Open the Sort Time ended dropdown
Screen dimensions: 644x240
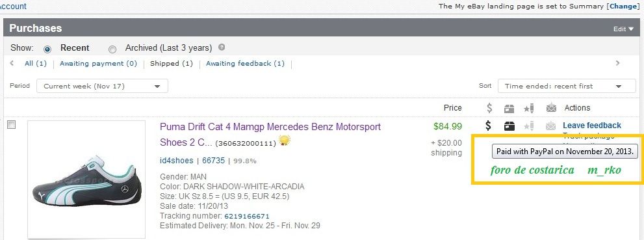[x=567, y=86]
